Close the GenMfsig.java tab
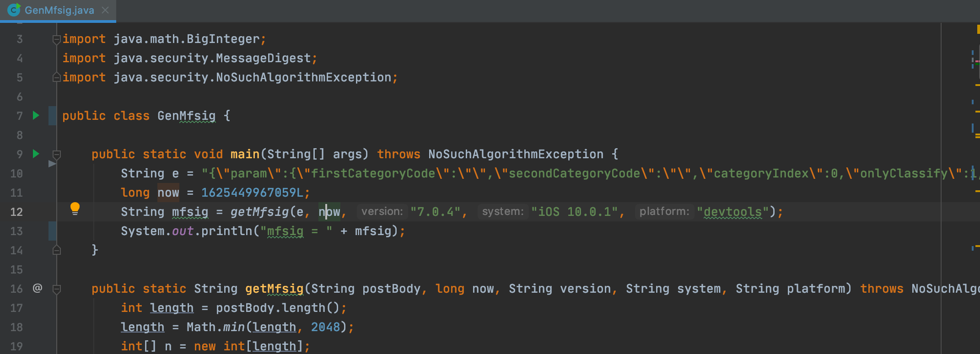 click(105, 10)
